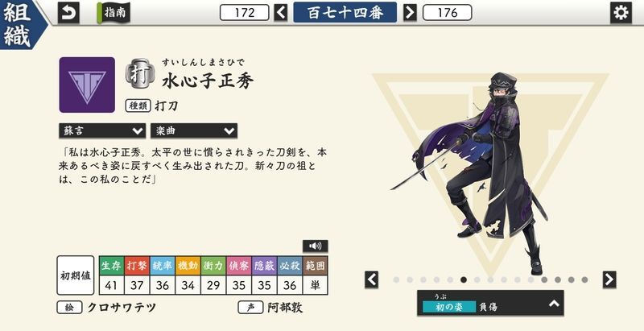Select the first illustration page dot
644x331 pixels.
click(396, 279)
